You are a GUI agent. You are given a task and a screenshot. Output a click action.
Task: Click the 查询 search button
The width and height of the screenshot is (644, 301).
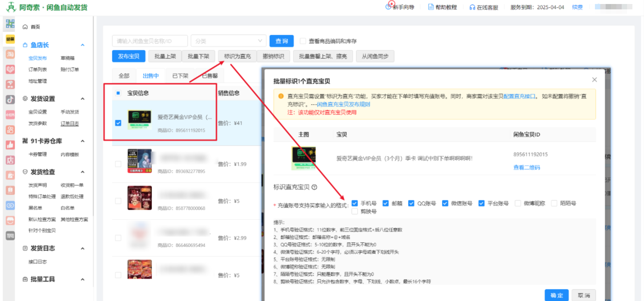281,41
